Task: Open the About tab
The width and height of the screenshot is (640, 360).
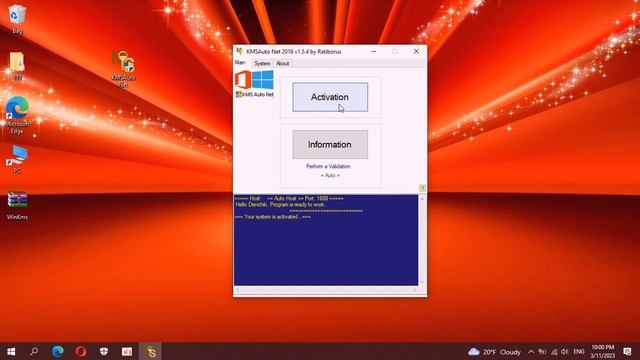Action: pos(282,64)
